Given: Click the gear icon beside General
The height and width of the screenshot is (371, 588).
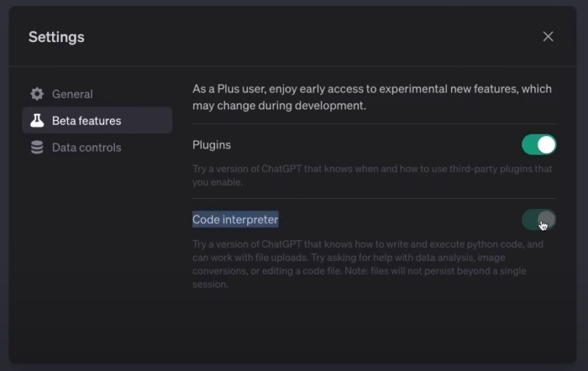Looking at the screenshot, I should coord(37,94).
